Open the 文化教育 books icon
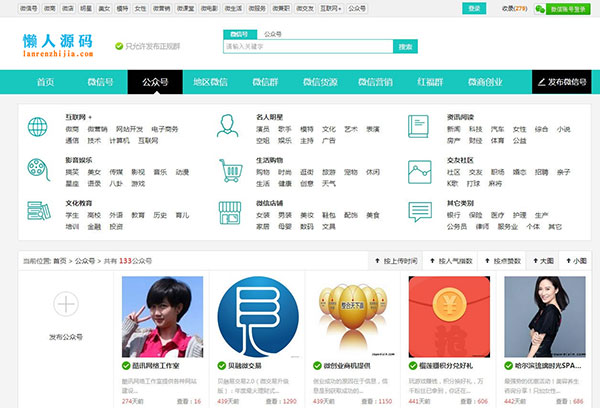The image size is (600, 408). [x=39, y=211]
